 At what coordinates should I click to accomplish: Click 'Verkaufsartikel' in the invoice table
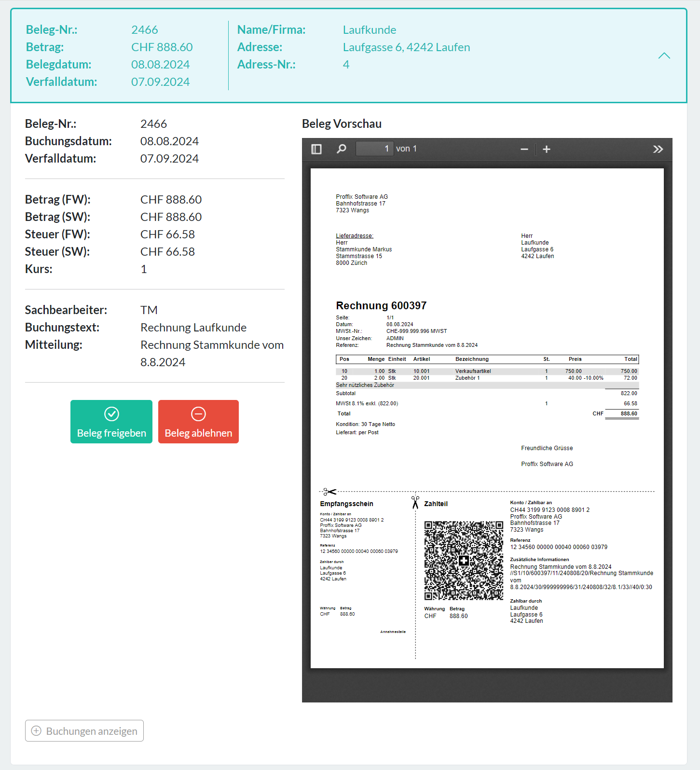473,371
